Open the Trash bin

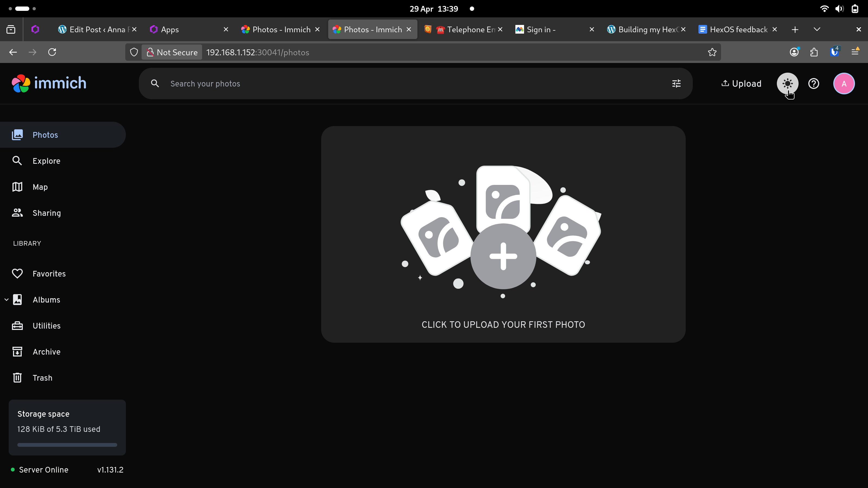pyautogui.click(x=63, y=378)
